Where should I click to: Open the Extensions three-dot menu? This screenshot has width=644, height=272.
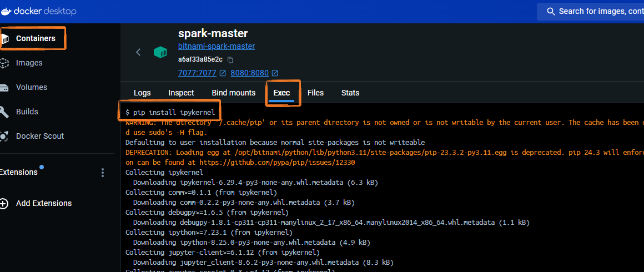[x=103, y=173]
